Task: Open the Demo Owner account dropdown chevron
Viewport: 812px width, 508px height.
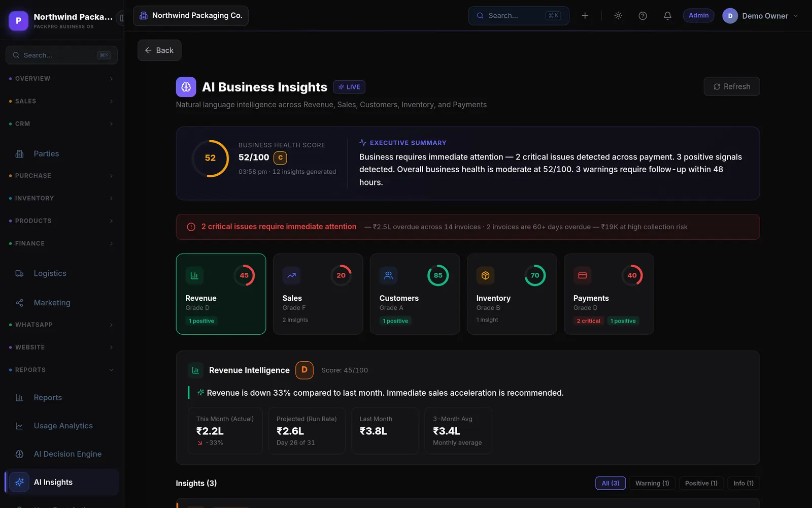Action: click(796, 16)
